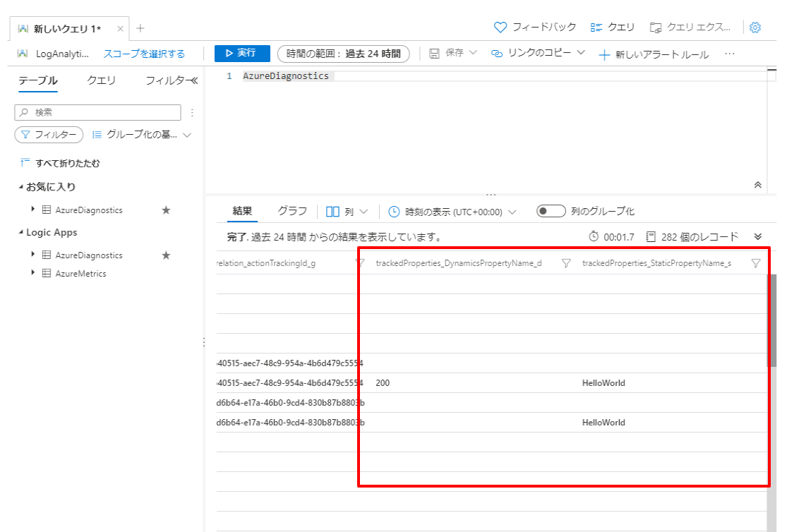Viewport: 787px width, 532px height.
Task: Expand AzureDiagnostics under Logic Apps
Action: [33, 255]
